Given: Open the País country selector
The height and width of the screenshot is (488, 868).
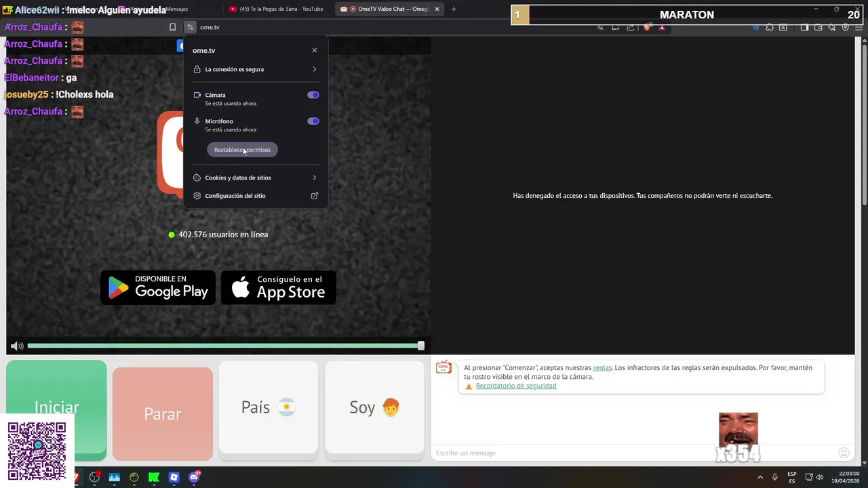Looking at the screenshot, I should tap(269, 407).
